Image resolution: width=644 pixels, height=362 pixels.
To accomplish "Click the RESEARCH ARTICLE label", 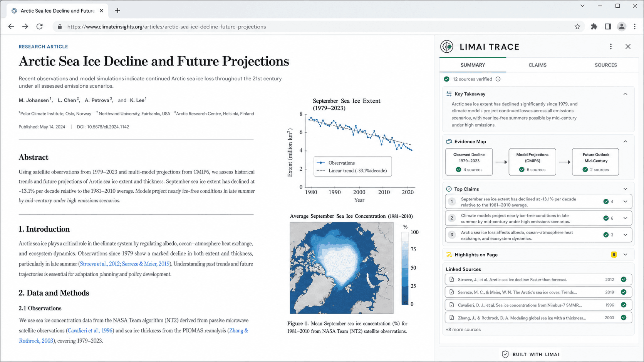I will (43, 47).
